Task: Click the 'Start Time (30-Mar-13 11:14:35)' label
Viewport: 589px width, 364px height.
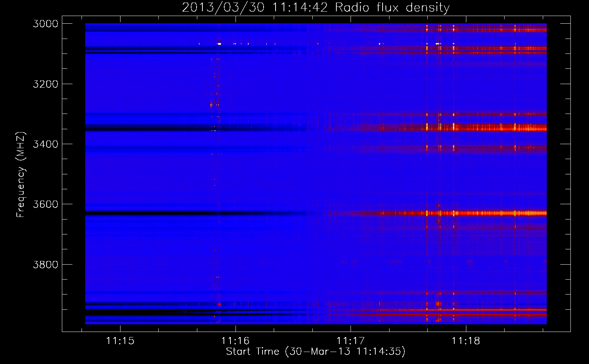Action: click(x=316, y=352)
